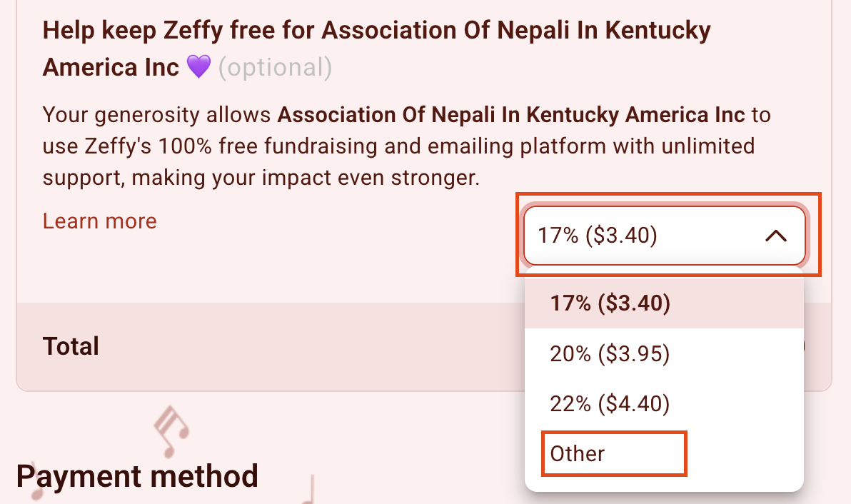The width and height of the screenshot is (851, 504).
Task: Click bold Association Of Nepali name in paragraph
Action: (511, 115)
